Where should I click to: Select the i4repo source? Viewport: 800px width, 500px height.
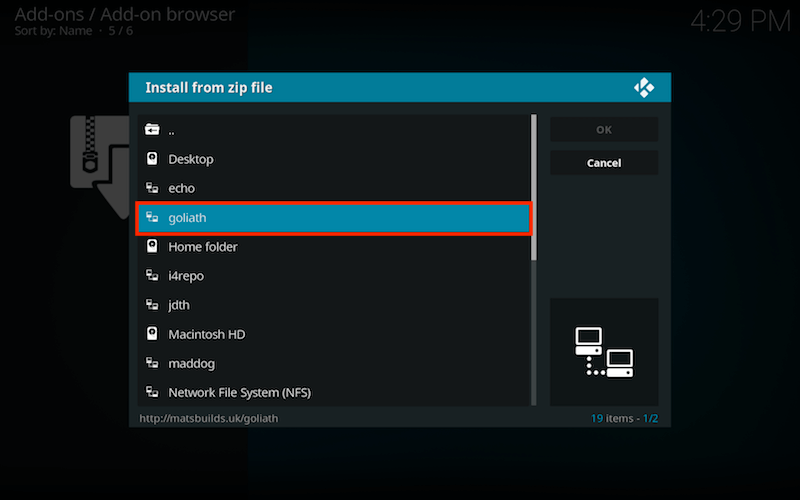334,276
